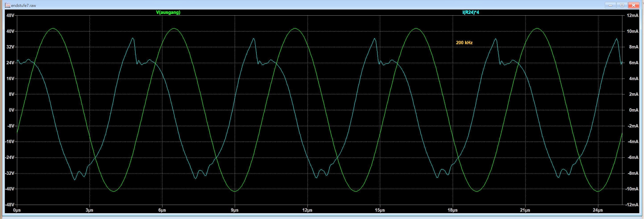
Task: Click the 6µs time axis label
Action: coord(162,210)
